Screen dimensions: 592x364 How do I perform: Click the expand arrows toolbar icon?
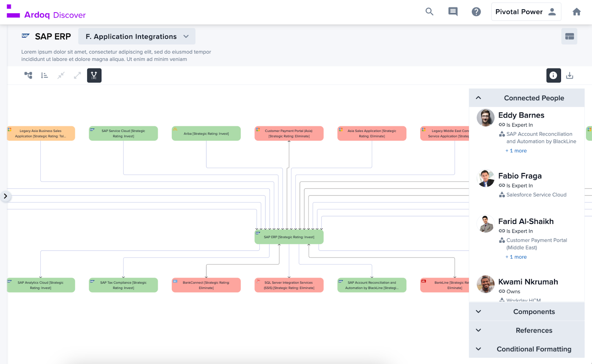(x=77, y=75)
